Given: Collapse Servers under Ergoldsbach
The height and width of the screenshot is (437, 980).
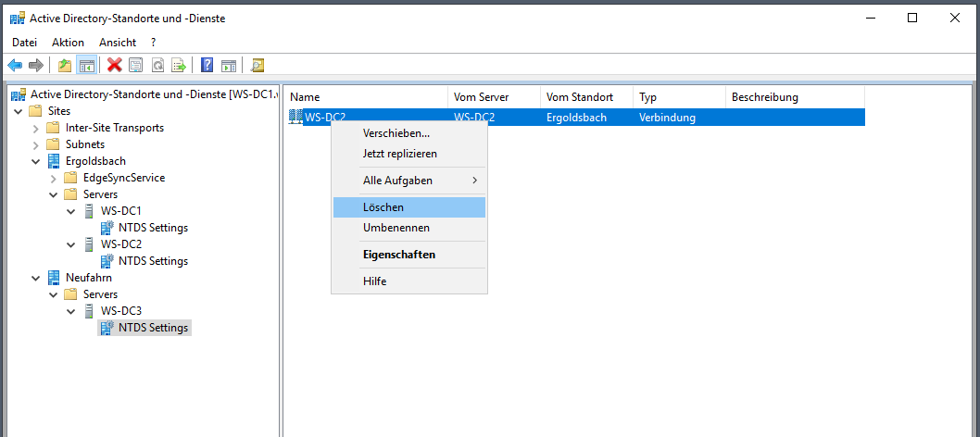Looking at the screenshot, I should pos(53,194).
